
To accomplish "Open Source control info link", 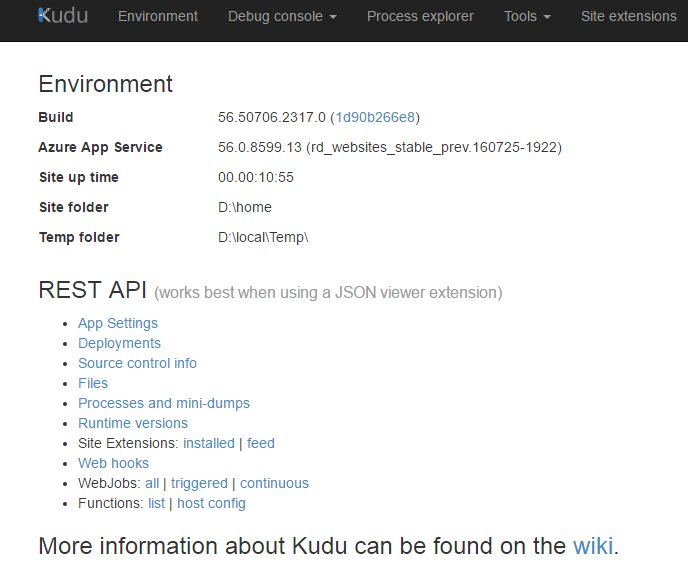I will [x=137, y=363].
